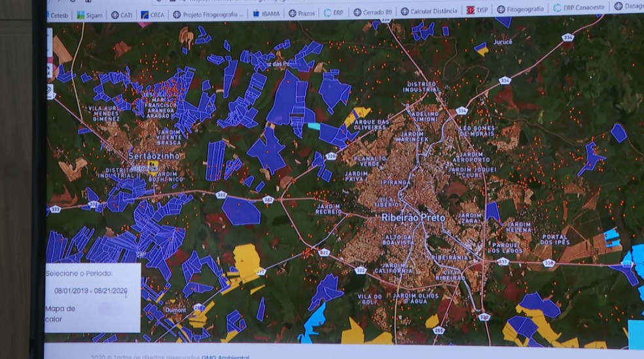Click the Jurucê map label
644x359 pixels.
[x=503, y=42]
